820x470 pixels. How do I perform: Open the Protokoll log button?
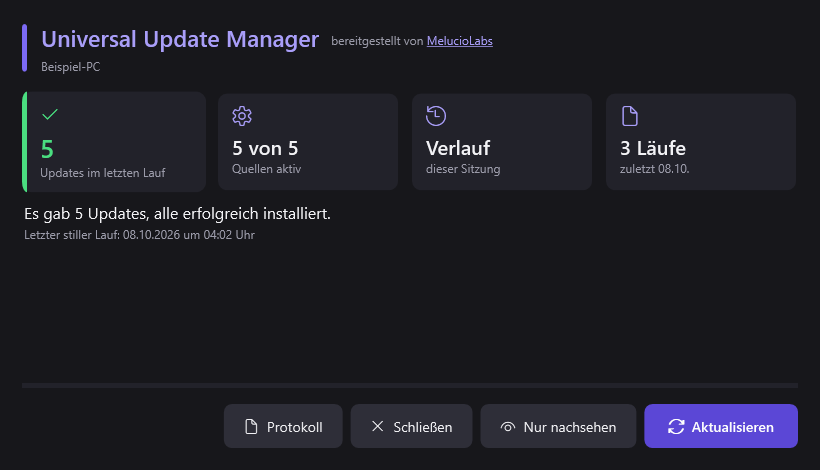283,426
